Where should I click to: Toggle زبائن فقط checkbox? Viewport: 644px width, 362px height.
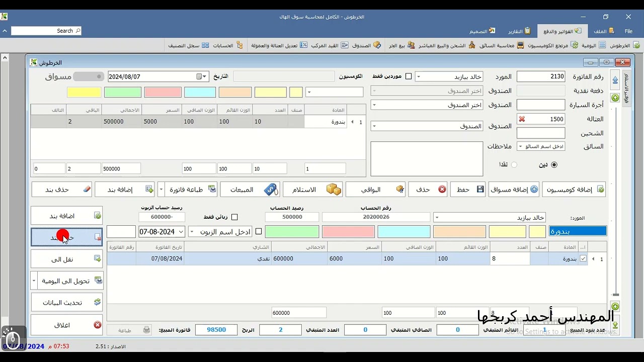[234, 217]
